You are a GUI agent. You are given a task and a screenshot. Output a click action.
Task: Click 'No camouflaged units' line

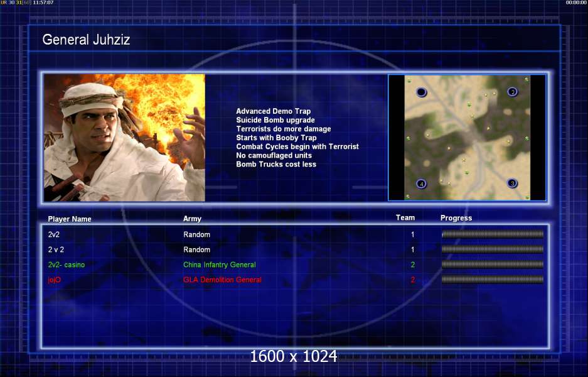274,155
